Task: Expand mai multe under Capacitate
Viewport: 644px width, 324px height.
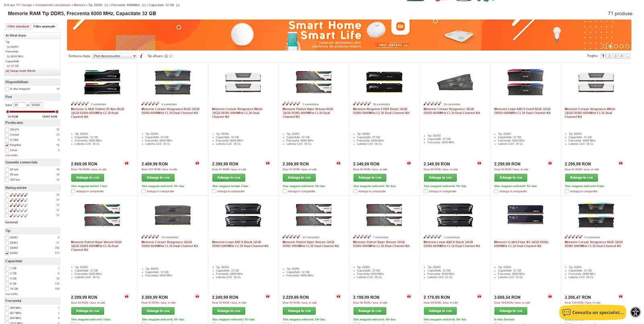Action: coord(12,294)
